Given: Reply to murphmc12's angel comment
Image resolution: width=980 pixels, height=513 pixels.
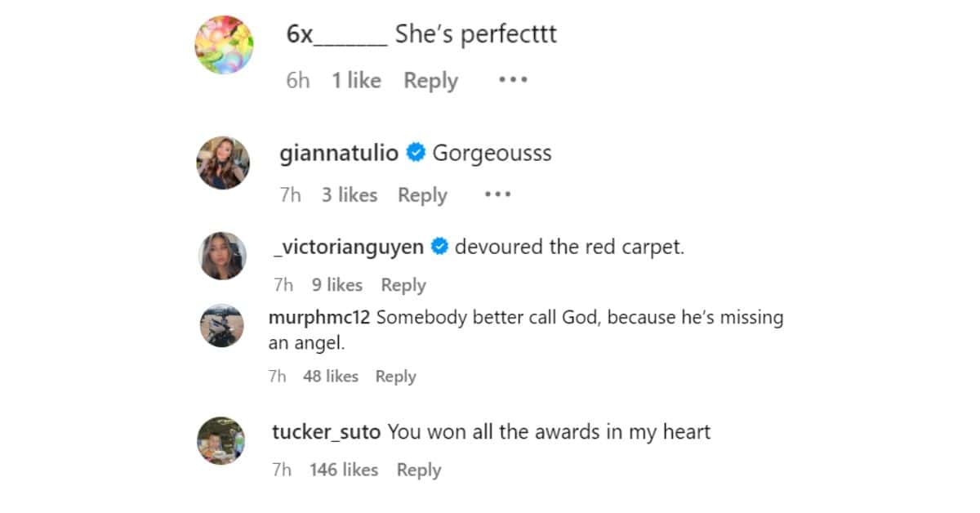Looking at the screenshot, I should pos(395,377).
